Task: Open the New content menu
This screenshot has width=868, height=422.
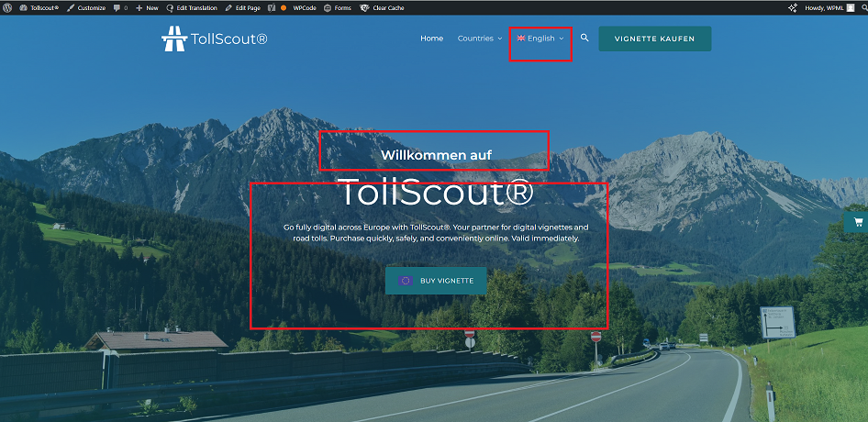Action: pyautogui.click(x=147, y=7)
